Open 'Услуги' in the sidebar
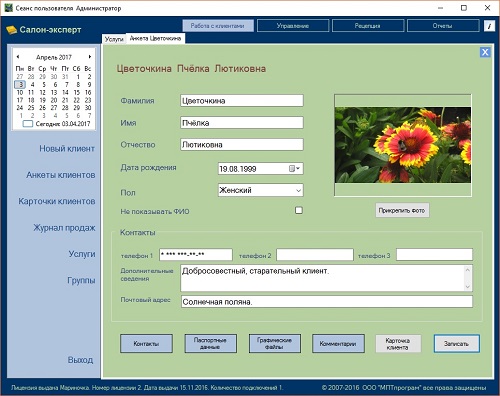The width and height of the screenshot is (500, 396). (x=82, y=254)
